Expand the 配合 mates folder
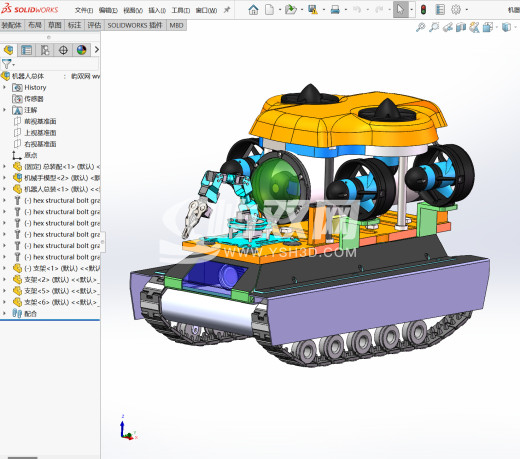 coord(4,313)
